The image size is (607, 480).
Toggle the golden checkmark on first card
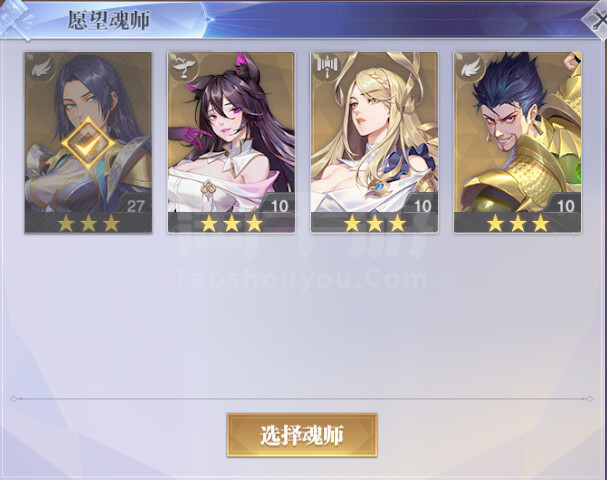point(89,144)
